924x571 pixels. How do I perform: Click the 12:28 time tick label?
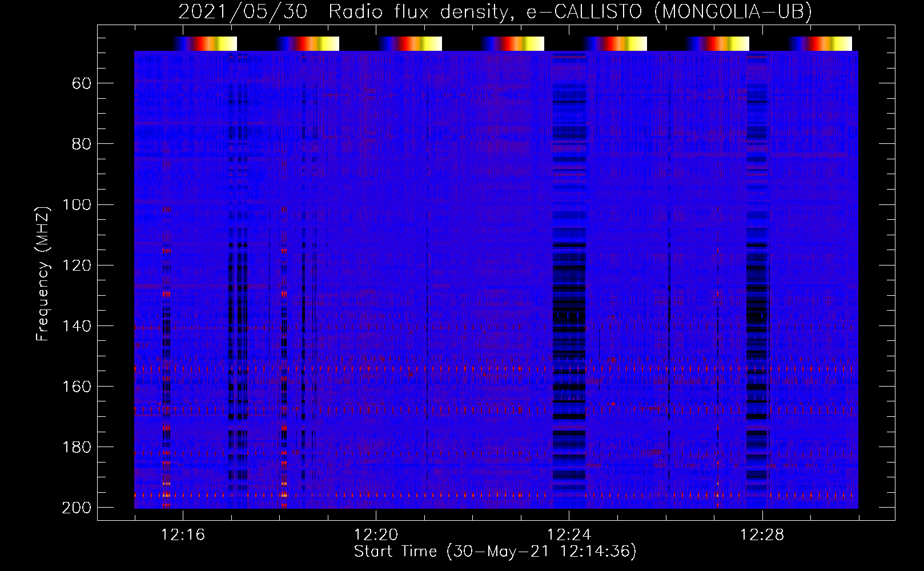click(x=762, y=534)
